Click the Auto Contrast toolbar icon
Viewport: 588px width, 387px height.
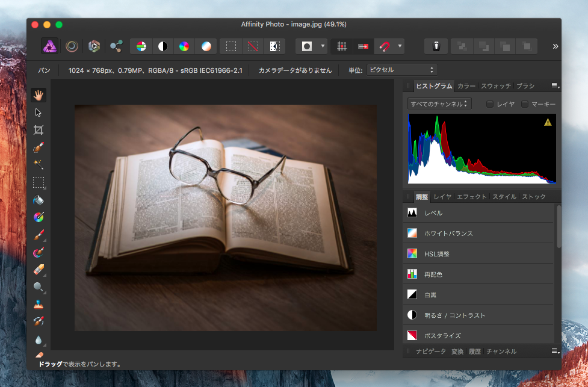162,46
